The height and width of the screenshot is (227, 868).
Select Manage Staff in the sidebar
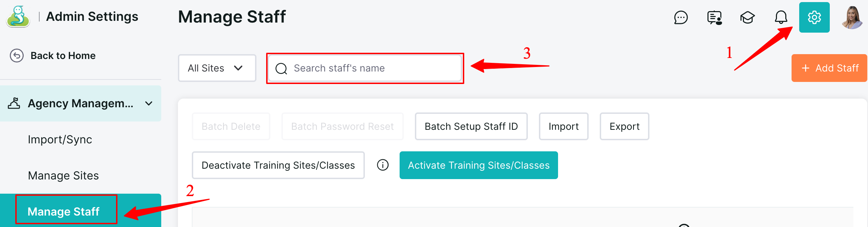coord(64,211)
